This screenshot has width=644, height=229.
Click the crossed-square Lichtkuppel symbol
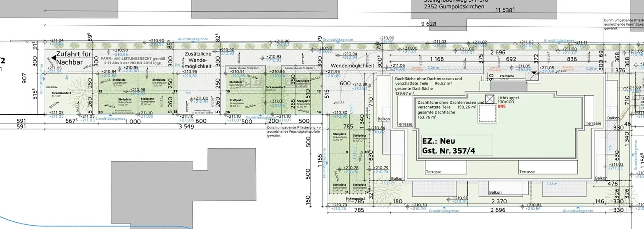tap(489, 99)
